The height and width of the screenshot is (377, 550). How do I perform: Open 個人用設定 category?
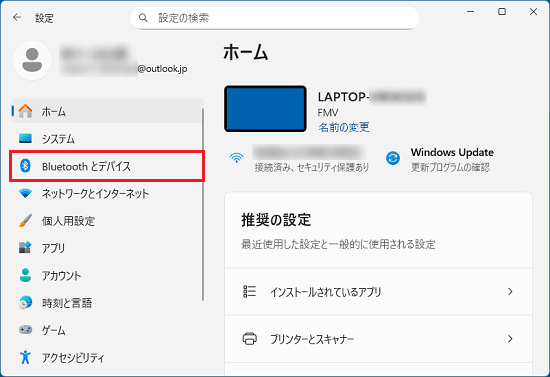pos(108,221)
